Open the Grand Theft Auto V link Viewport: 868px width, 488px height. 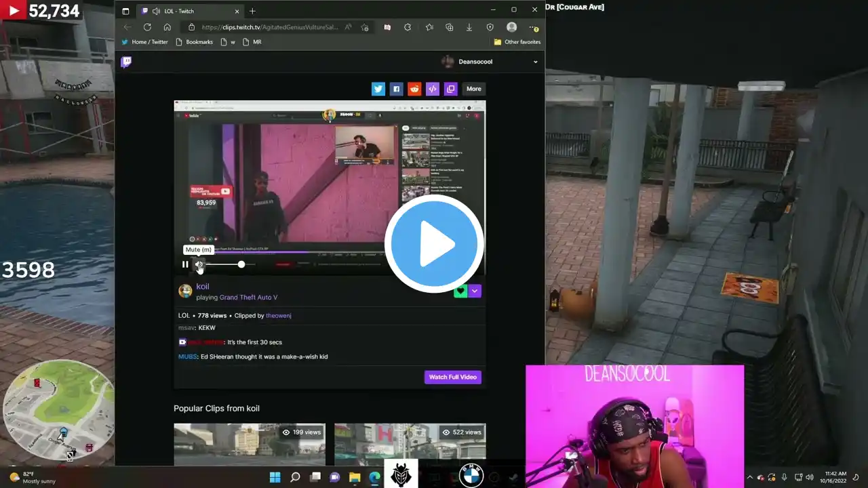pos(248,298)
